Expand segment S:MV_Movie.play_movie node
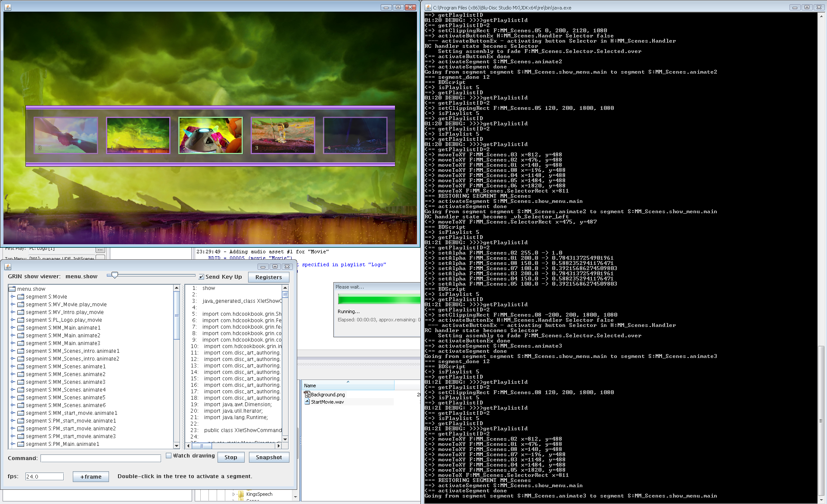Screen dimensions: 827x504 tap(13, 305)
